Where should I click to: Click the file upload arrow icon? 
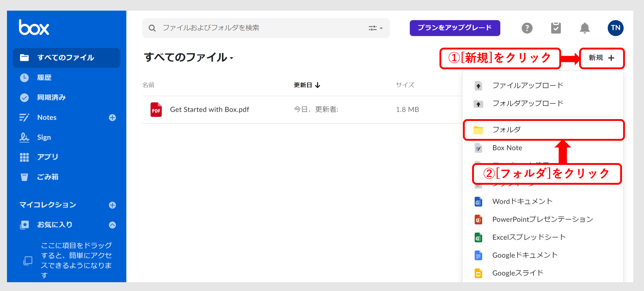point(478,86)
